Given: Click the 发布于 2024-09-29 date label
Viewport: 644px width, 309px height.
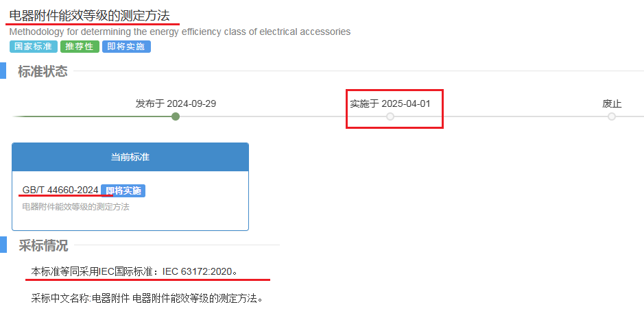Looking at the screenshot, I should [176, 103].
